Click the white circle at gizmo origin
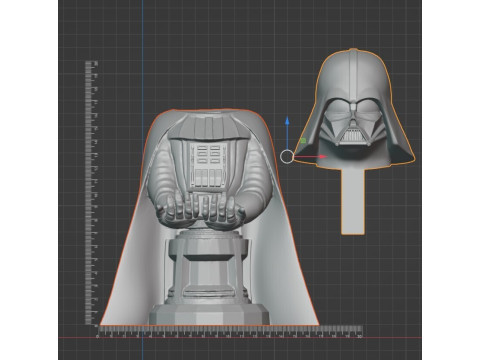This screenshot has width=480, height=360. (x=287, y=157)
